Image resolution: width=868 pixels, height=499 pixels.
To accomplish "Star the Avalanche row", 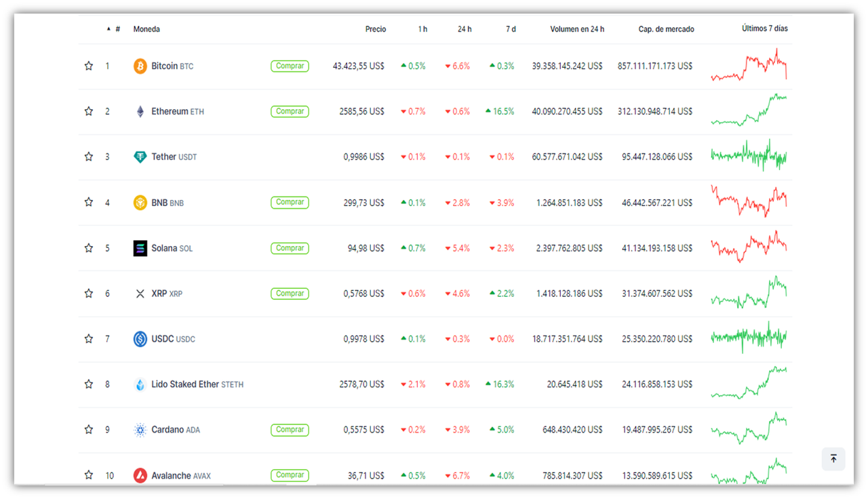I will click(x=88, y=475).
